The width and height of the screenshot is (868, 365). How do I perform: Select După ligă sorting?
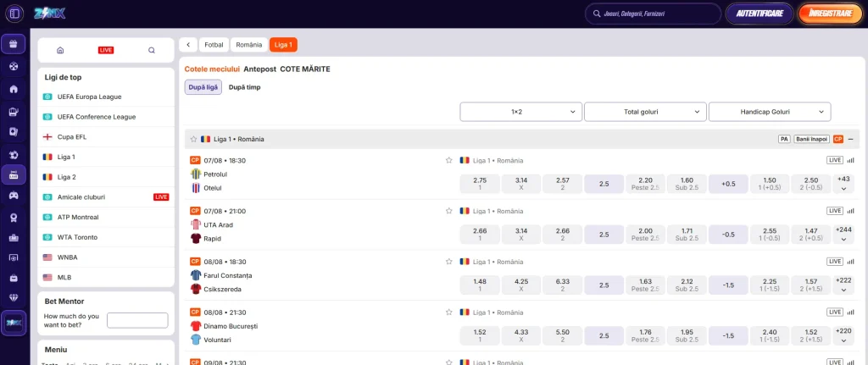[203, 87]
